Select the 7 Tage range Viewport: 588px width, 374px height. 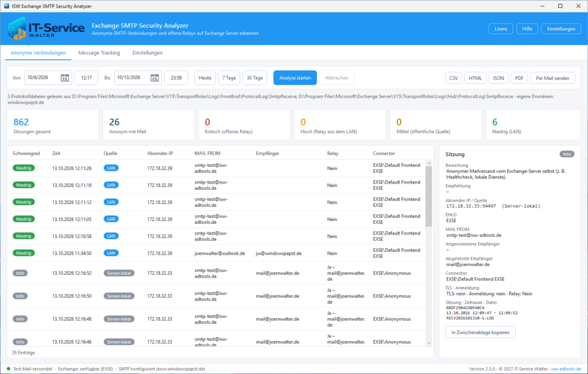coord(229,78)
